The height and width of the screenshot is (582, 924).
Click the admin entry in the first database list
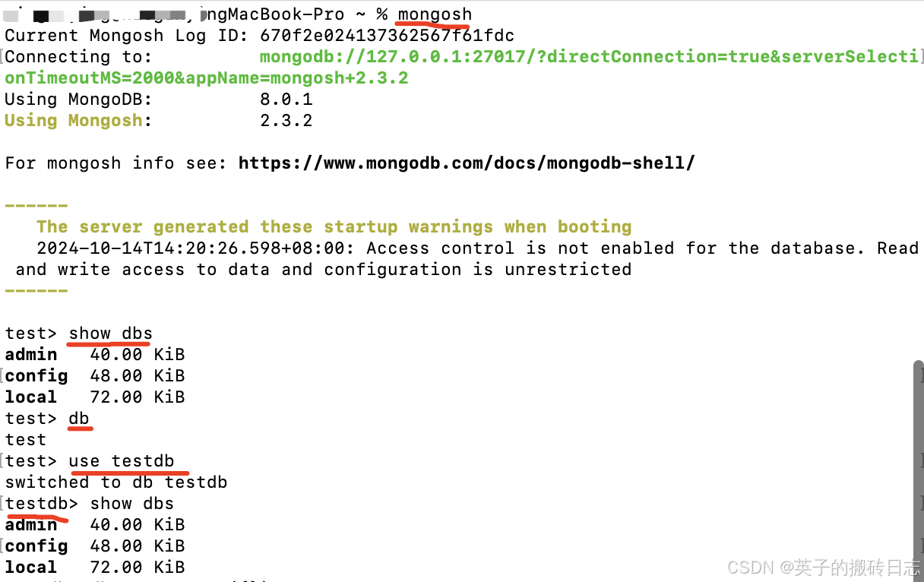(31, 354)
